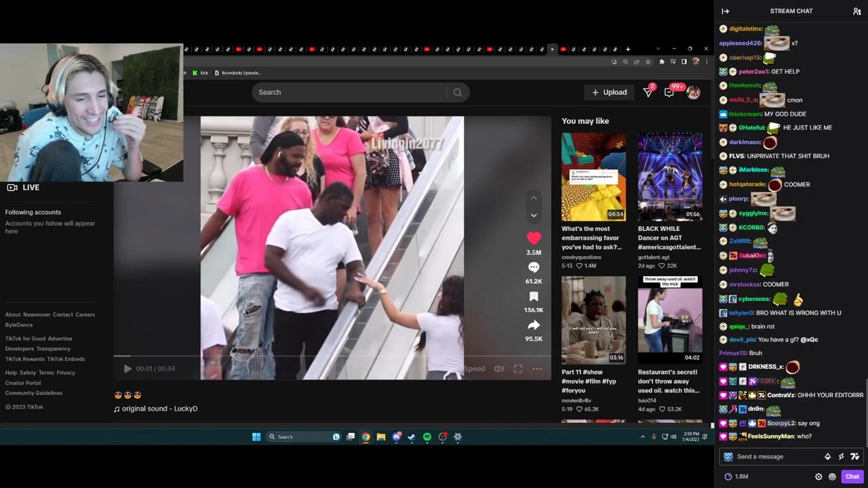Open the player's three-dot more menu
The width and height of the screenshot is (868, 488).
pyautogui.click(x=537, y=369)
